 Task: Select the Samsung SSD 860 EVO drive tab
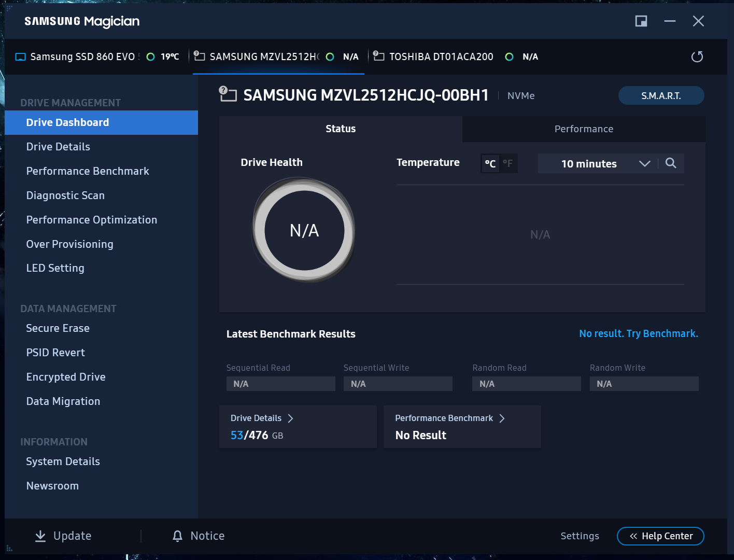tap(97, 57)
